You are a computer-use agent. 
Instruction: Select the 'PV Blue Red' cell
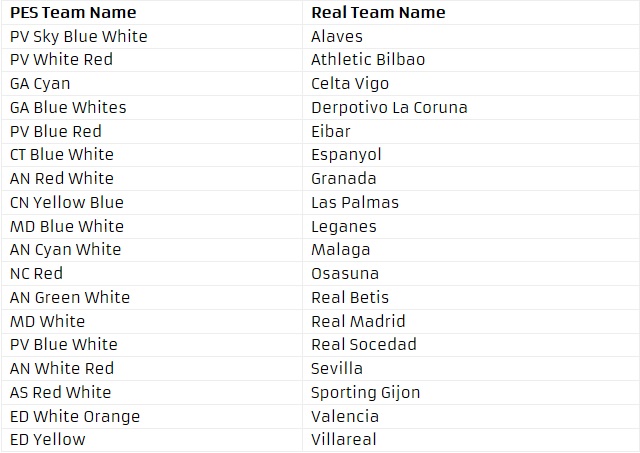(56, 131)
